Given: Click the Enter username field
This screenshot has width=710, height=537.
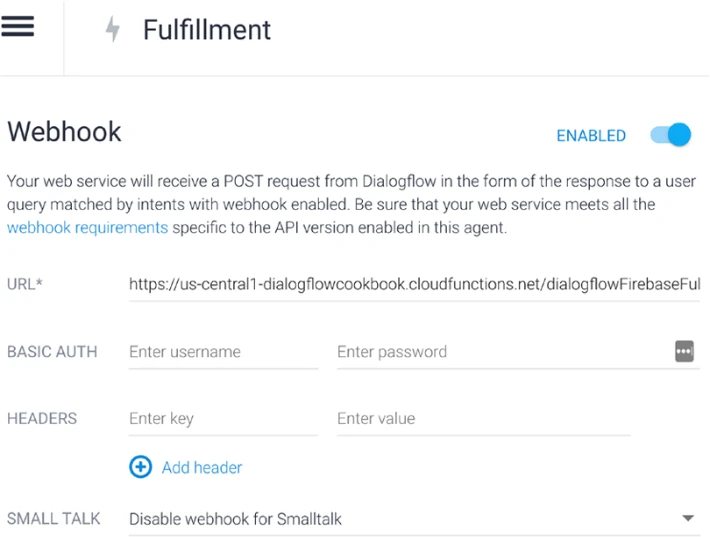Looking at the screenshot, I should click(224, 352).
